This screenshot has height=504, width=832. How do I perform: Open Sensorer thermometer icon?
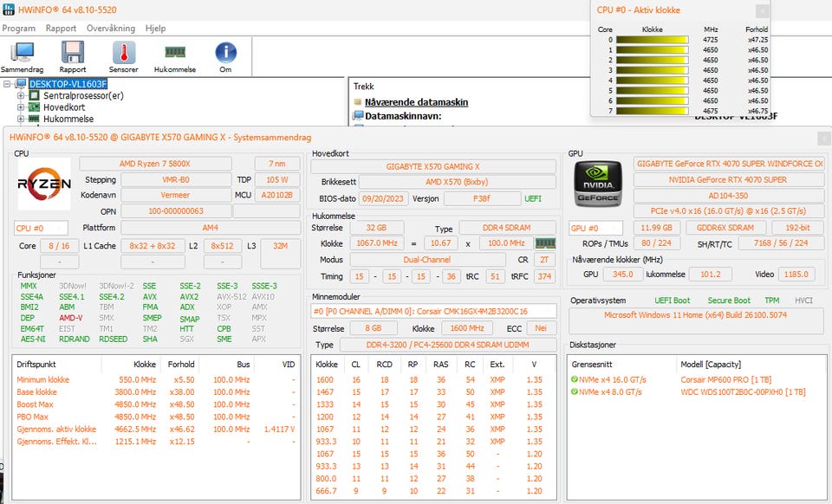(123, 56)
